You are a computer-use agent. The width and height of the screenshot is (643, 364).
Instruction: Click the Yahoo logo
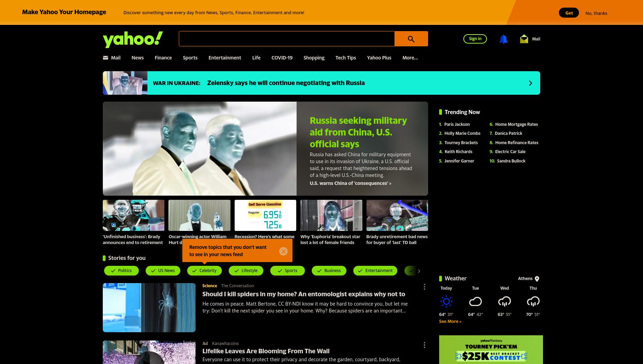[x=133, y=39]
